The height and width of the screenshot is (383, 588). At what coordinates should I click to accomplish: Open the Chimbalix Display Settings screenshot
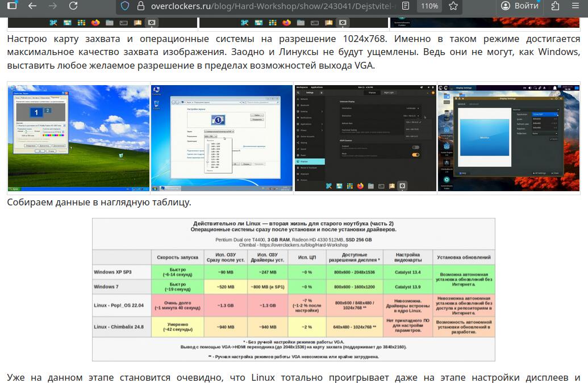(508, 137)
